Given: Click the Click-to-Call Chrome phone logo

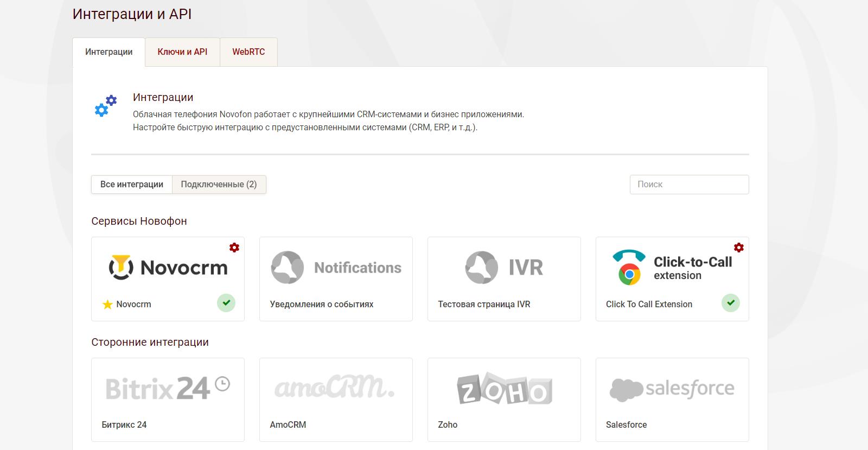Looking at the screenshot, I should [x=629, y=267].
